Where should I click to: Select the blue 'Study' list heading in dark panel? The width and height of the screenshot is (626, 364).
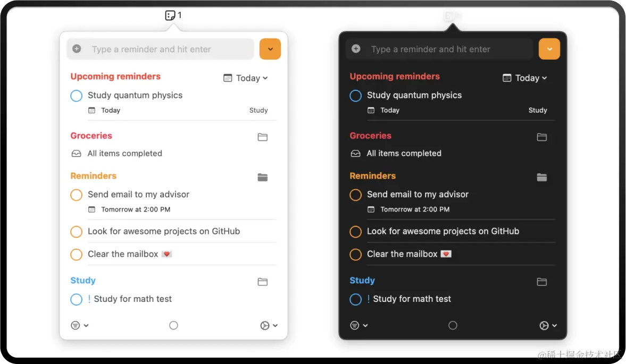pos(362,280)
